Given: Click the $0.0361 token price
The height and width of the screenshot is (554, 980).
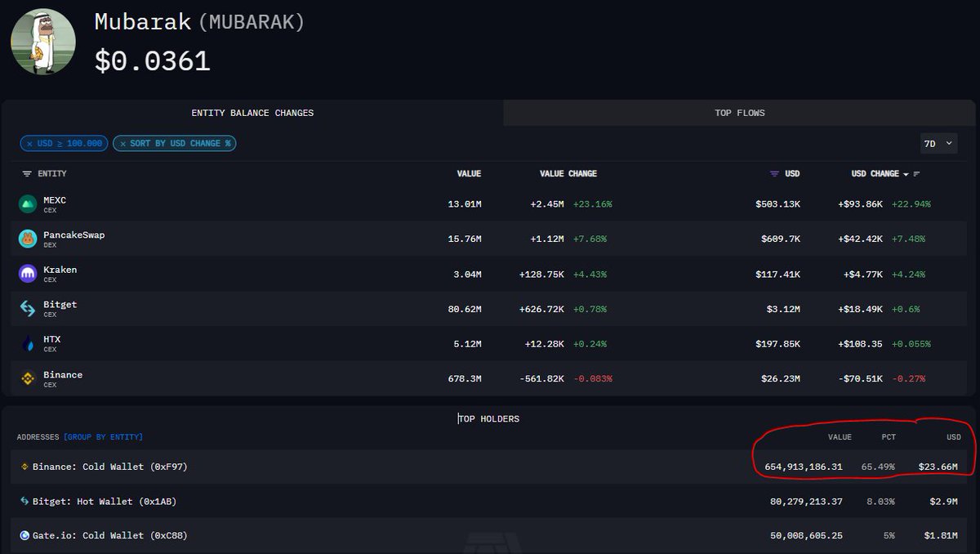Looking at the screenshot, I should tap(153, 60).
